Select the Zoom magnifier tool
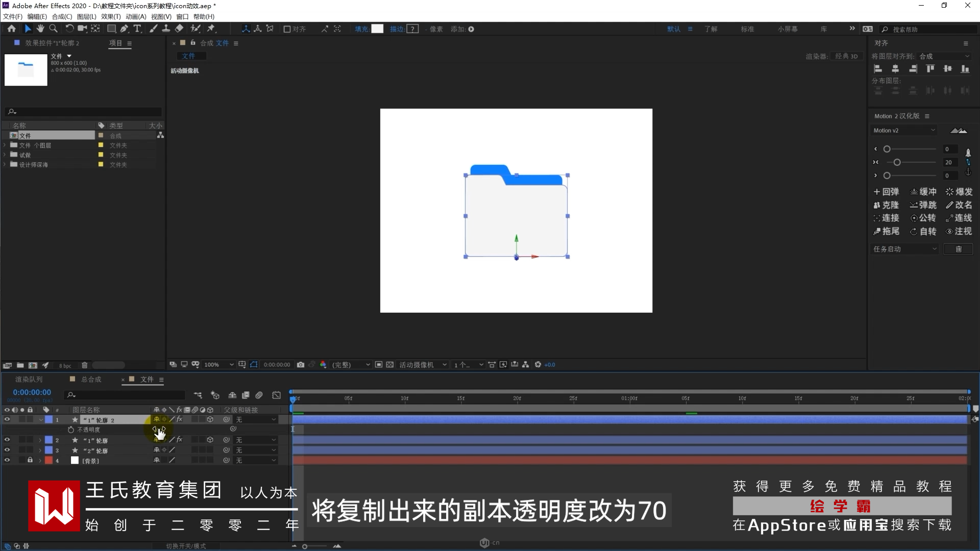The height and width of the screenshot is (551, 980). coord(53,29)
